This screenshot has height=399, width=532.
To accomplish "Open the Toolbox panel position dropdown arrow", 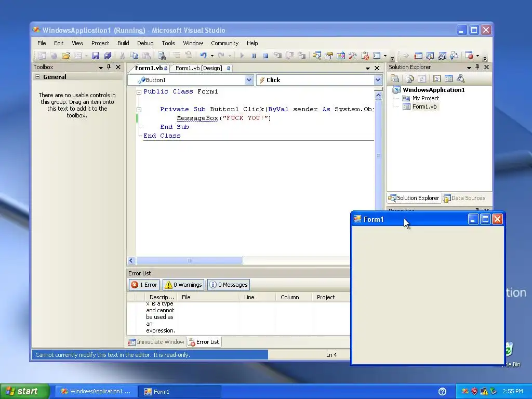I will pyautogui.click(x=100, y=68).
